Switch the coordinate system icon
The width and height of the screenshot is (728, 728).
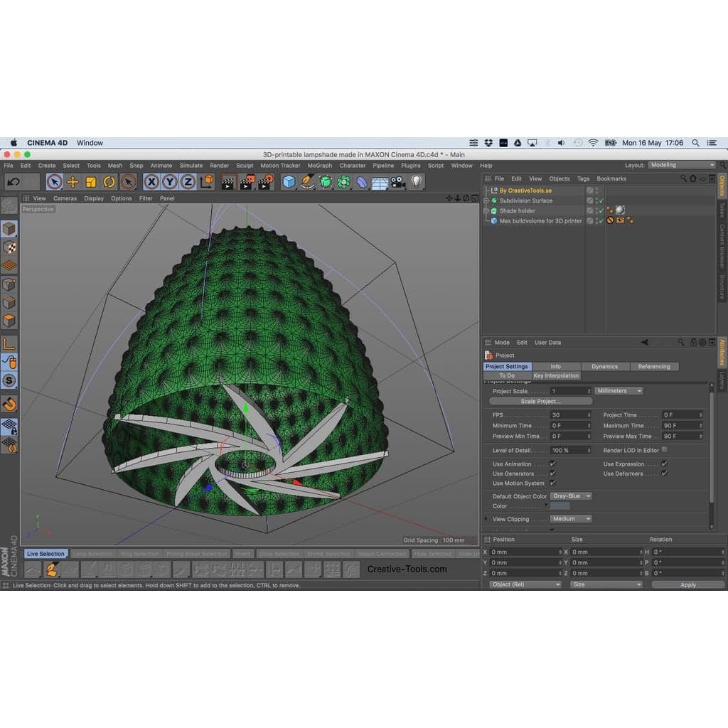(x=207, y=181)
